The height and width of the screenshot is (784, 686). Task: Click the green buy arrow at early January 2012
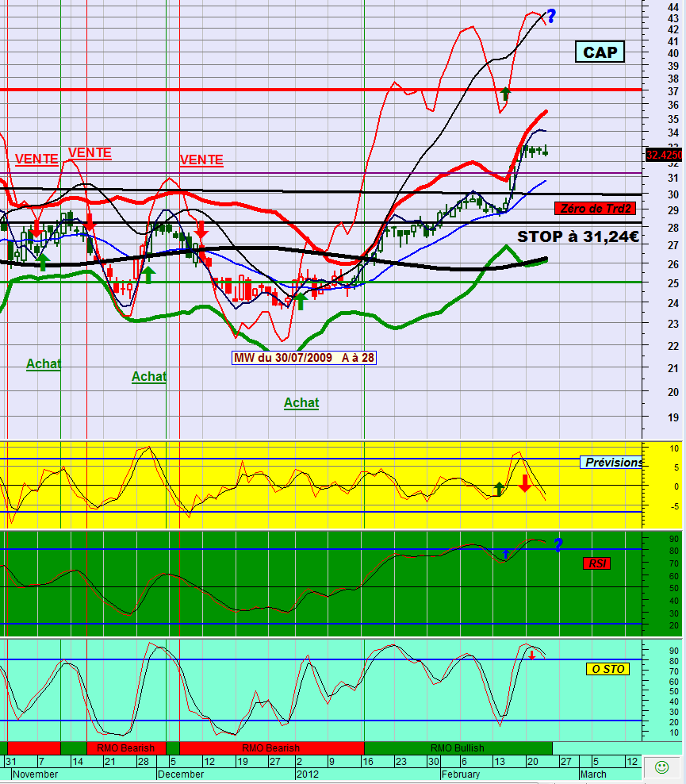tap(301, 302)
